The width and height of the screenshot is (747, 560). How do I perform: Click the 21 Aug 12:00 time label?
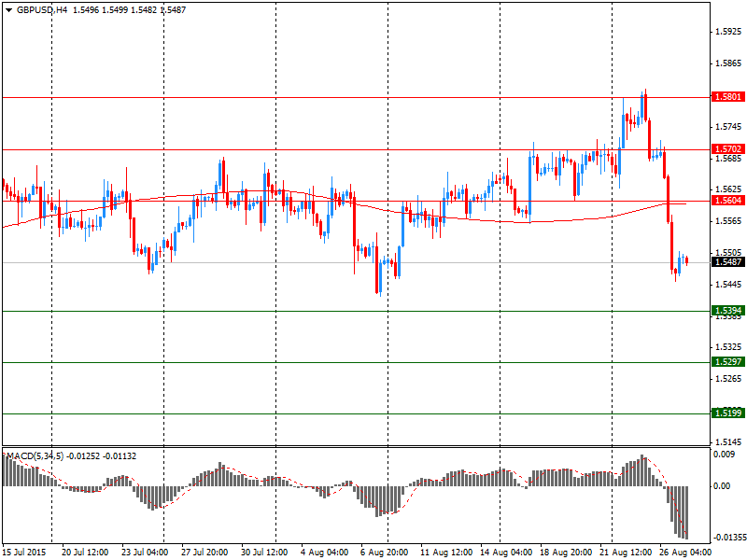point(626,553)
